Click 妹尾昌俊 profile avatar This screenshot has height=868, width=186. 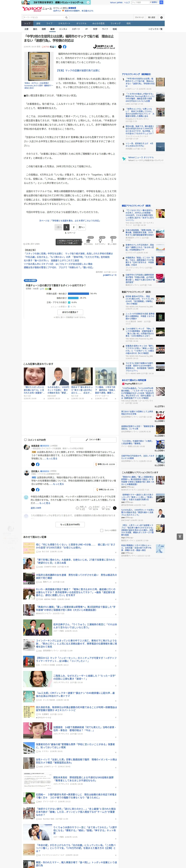26,447
